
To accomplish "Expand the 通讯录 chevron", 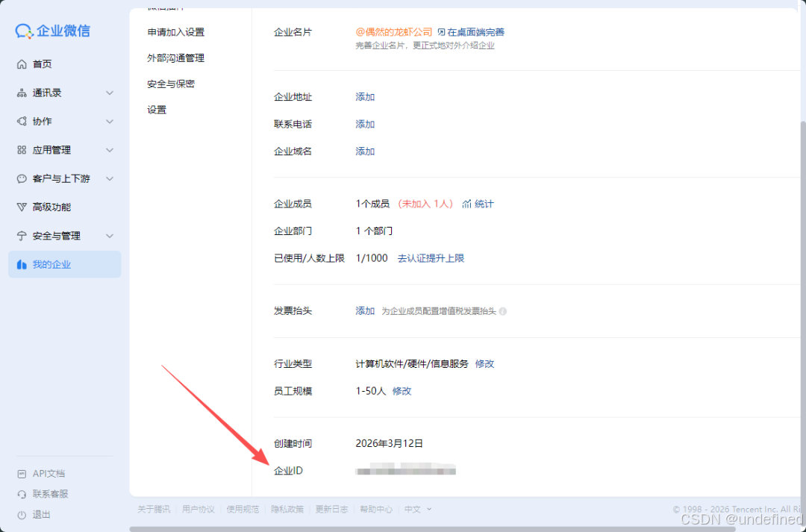I will (x=110, y=93).
